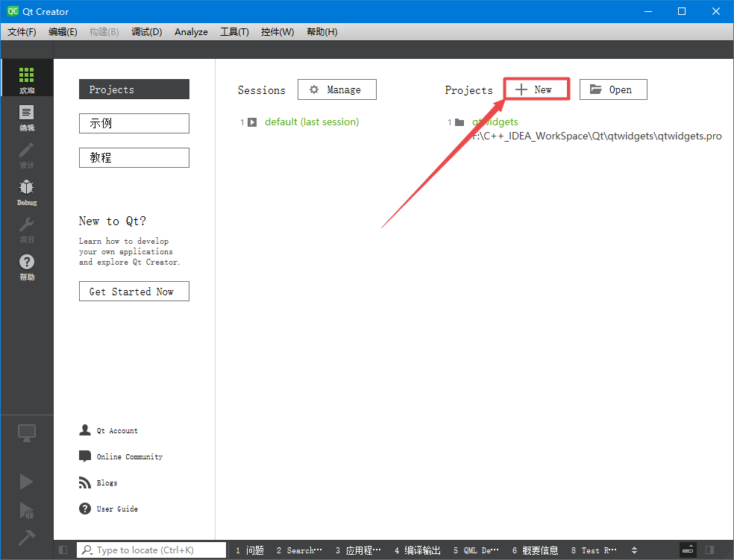Open the 控件(W) menu
734x560 pixels.
(277, 32)
